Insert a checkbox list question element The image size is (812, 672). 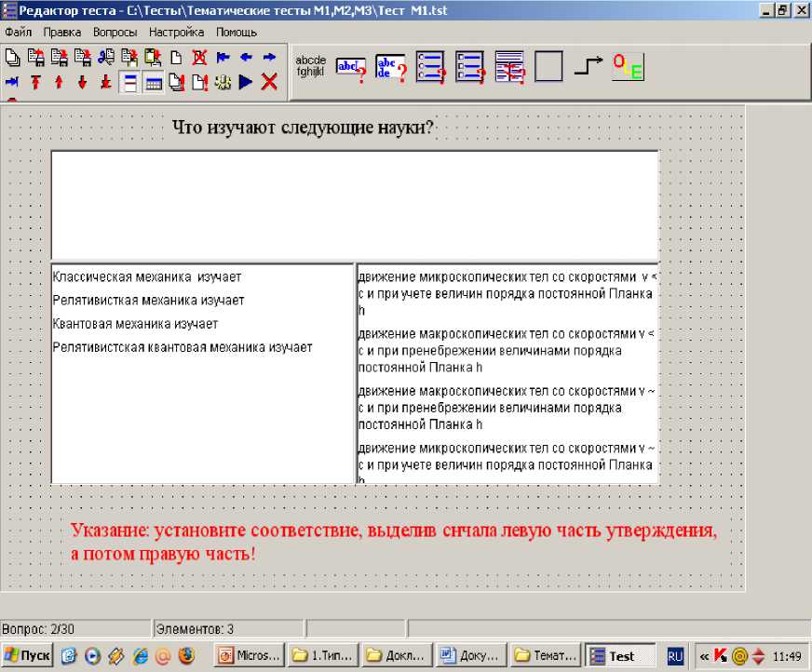pos(469,68)
